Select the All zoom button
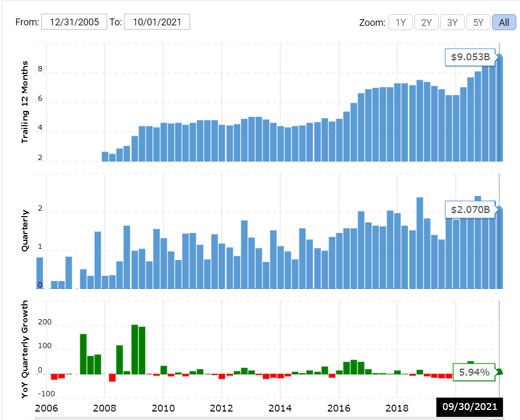This screenshot has width=520, height=420. pyautogui.click(x=504, y=22)
